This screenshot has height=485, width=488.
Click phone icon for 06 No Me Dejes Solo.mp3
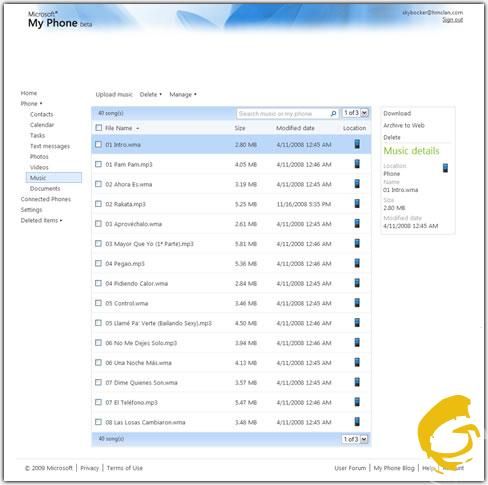point(357,342)
